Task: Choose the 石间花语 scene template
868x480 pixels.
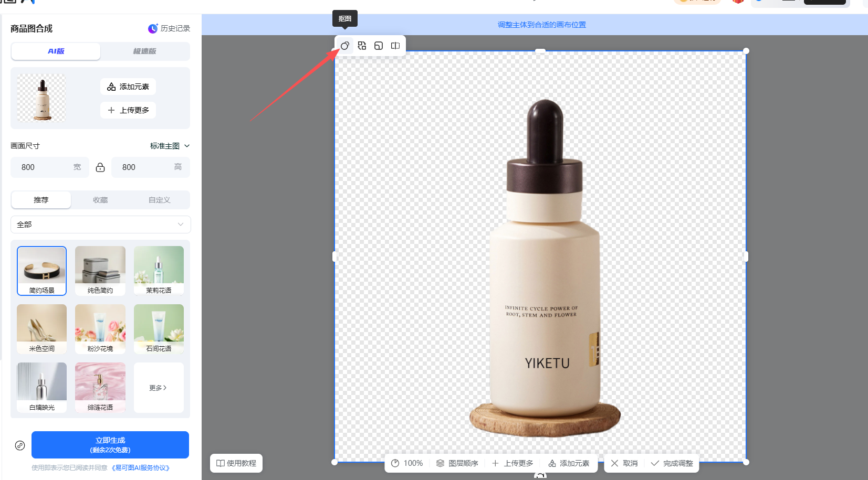Action: (159, 329)
